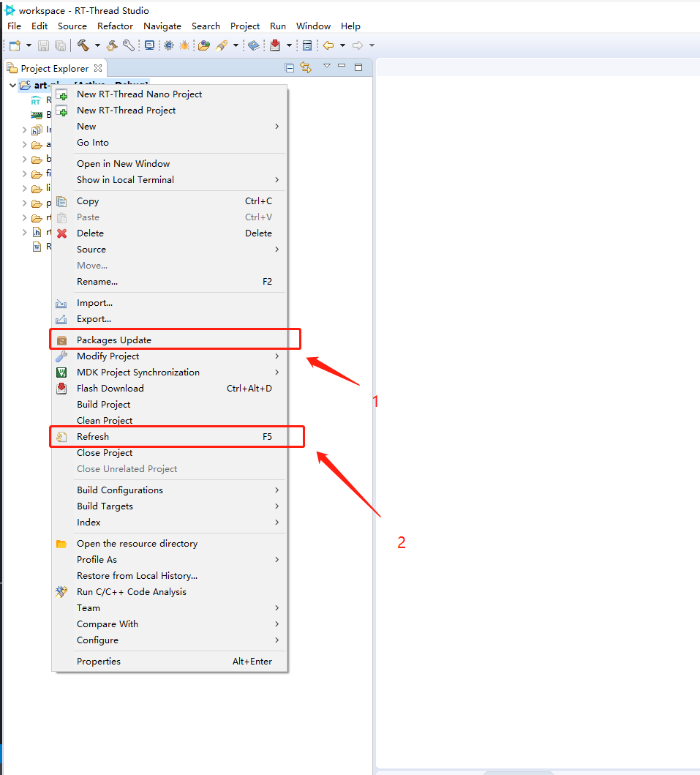The image size is (700, 775).
Task: Open the Run menu
Action: (278, 26)
